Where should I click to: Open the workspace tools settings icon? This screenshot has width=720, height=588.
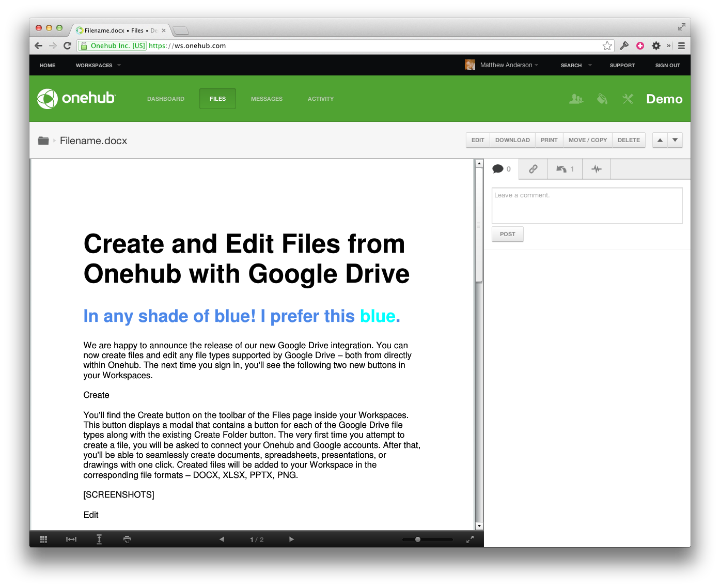628,99
